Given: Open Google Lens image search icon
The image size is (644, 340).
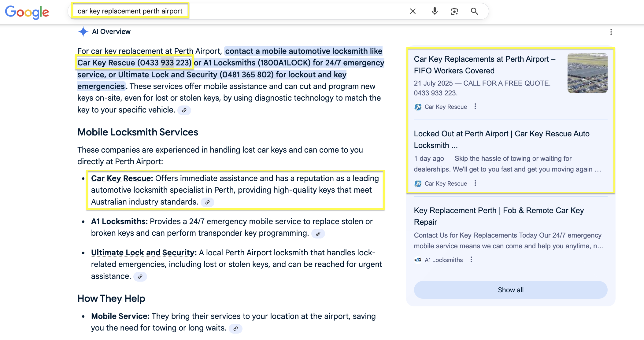Looking at the screenshot, I should coord(454,11).
